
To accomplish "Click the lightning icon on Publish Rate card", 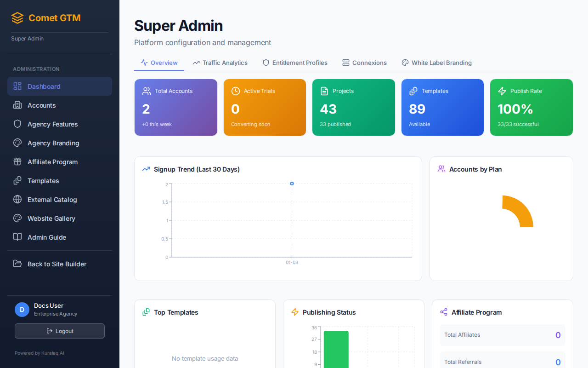I will pyautogui.click(x=502, y=91).
